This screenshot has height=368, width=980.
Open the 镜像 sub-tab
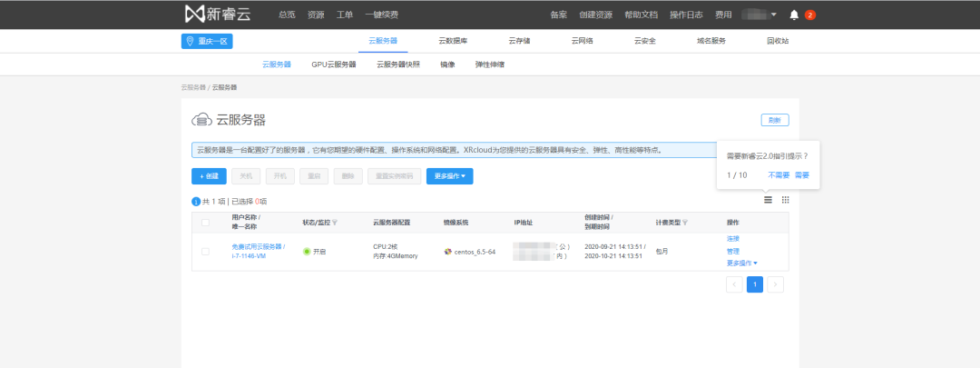click(x=447, y=65)
